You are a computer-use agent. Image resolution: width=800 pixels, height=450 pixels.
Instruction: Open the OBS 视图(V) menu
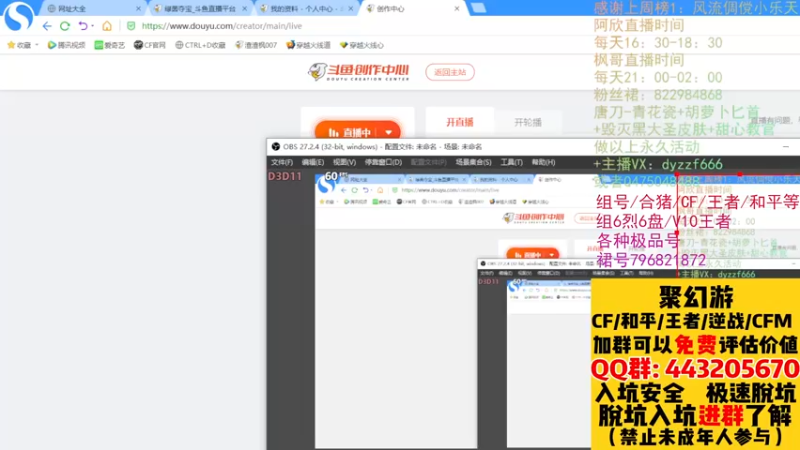tap(344, 162)
